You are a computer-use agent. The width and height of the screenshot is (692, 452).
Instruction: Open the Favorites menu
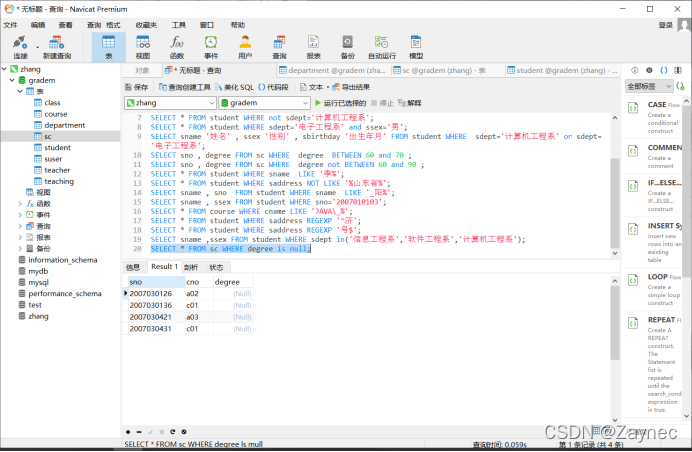146,25
